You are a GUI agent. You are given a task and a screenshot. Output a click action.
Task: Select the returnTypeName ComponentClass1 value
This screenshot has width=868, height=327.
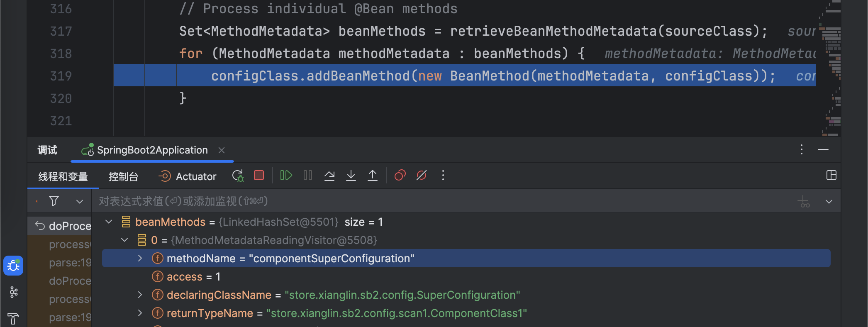(x=397, y=313)
